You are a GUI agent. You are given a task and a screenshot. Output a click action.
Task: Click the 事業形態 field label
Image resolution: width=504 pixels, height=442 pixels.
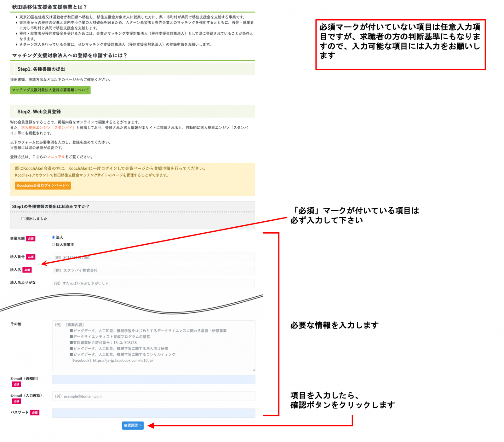coord(17,238)
